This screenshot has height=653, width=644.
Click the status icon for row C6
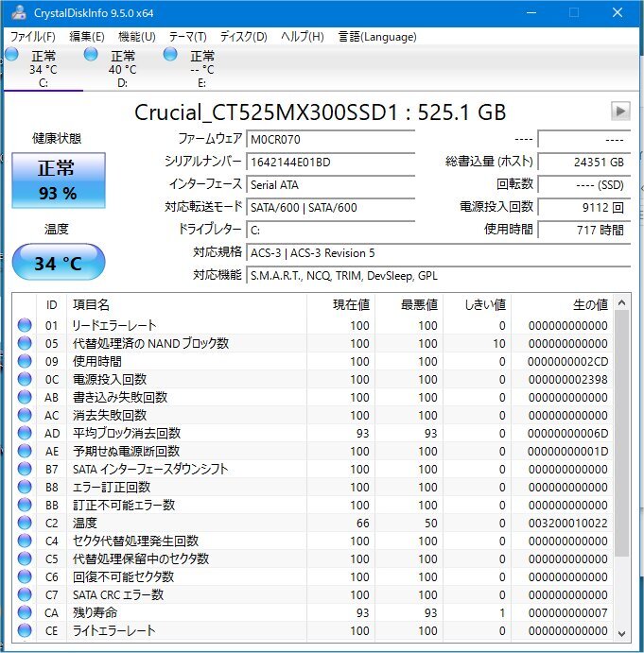tap(25, 576)
